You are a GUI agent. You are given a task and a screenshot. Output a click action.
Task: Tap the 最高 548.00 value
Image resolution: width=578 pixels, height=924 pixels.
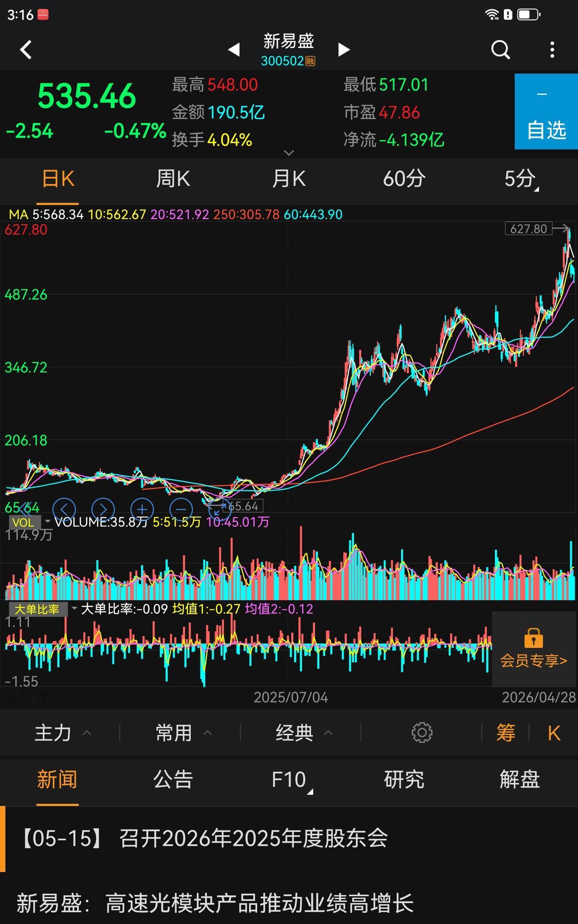coord(214,85)
